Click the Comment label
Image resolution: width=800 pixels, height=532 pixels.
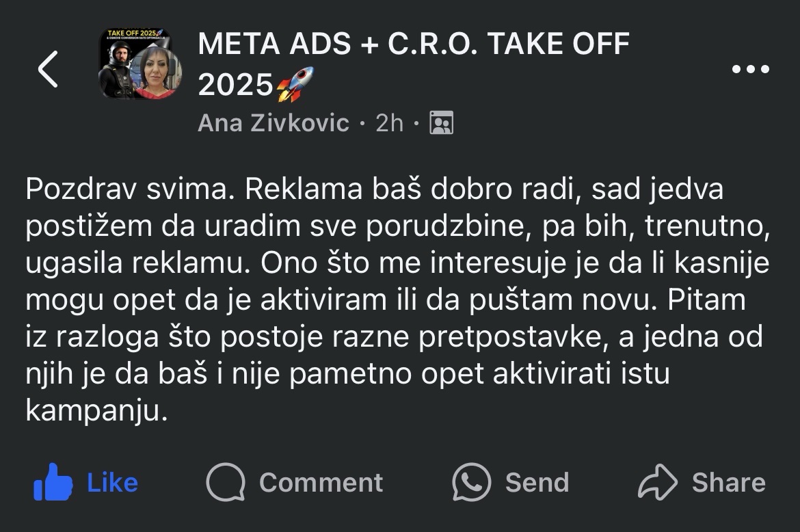pyautogui.click(x=321, y=483)
